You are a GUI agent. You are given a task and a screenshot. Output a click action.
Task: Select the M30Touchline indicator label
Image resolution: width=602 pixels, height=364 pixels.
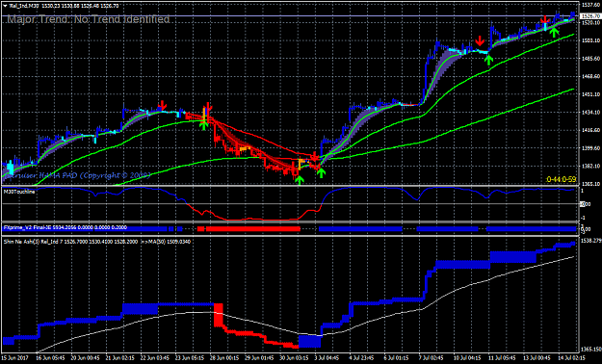click(19, 192)
